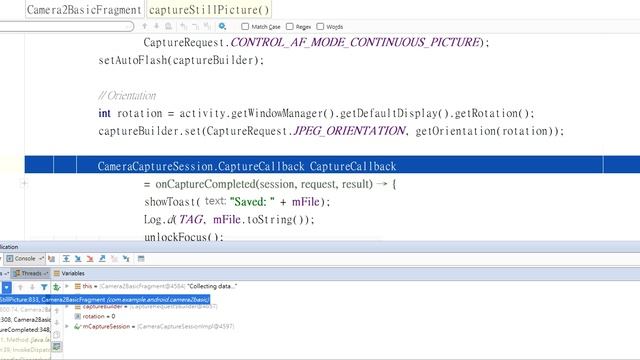Viewport: 640px width, 360px height.
Task: Click the '// Orientation' comment
Action: 127,96
